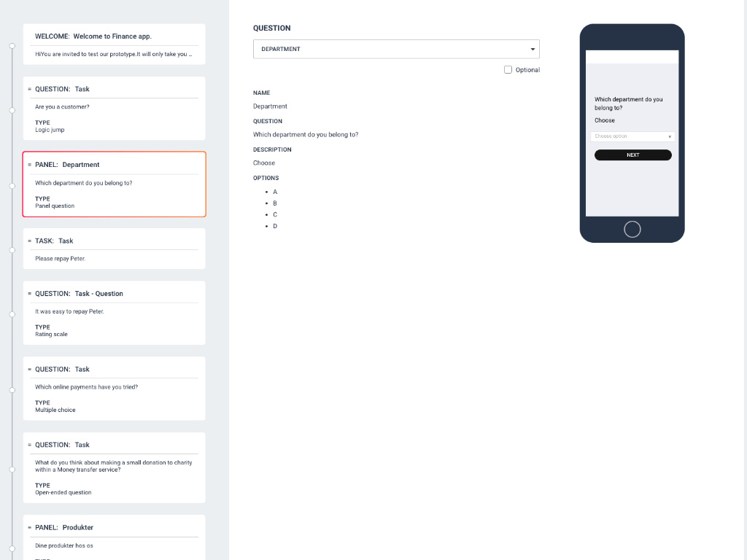Viewport: 747px width, 560px height.
Task: Click the timeline dot beside 'Are you a customer?'
Action: pyautogui.click(x=12, y=111)
